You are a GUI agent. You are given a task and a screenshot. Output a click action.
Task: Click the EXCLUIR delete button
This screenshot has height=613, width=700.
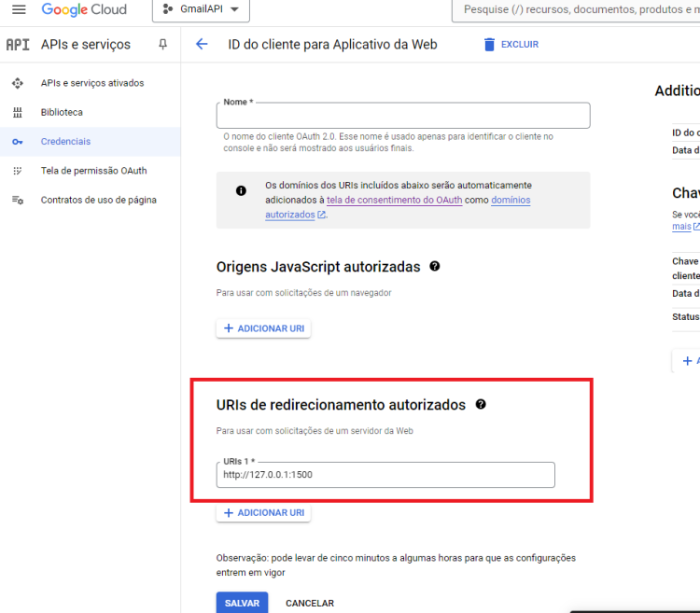tap(511, 44)
